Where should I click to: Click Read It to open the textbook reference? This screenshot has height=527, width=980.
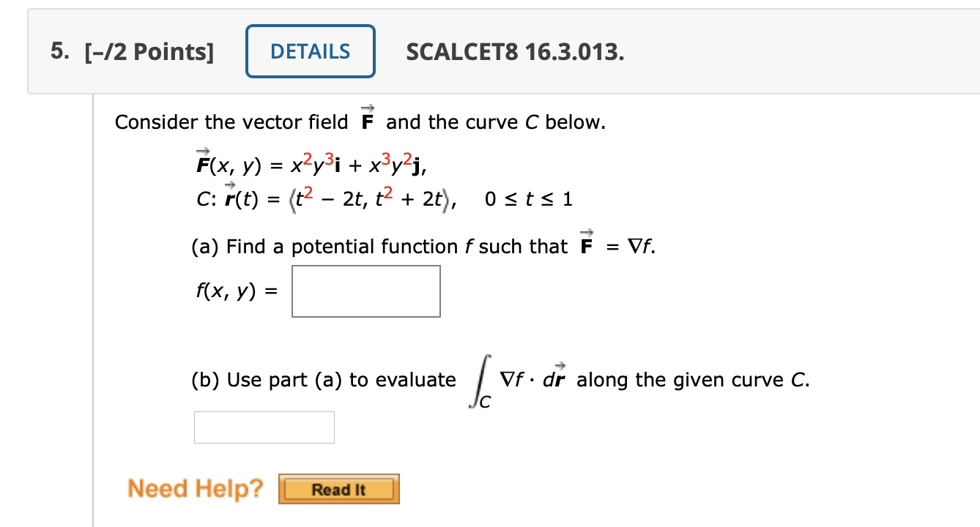point(338,489)
